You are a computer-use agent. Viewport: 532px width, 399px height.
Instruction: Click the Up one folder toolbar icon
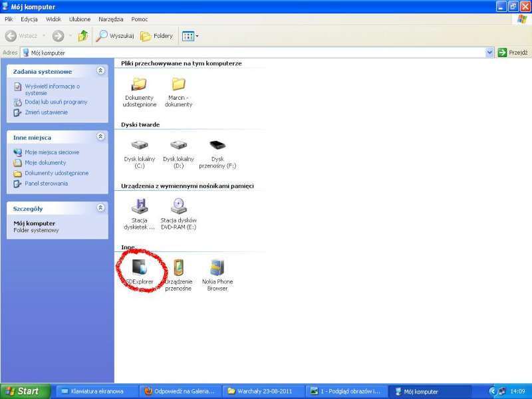[x=83, y=36]
